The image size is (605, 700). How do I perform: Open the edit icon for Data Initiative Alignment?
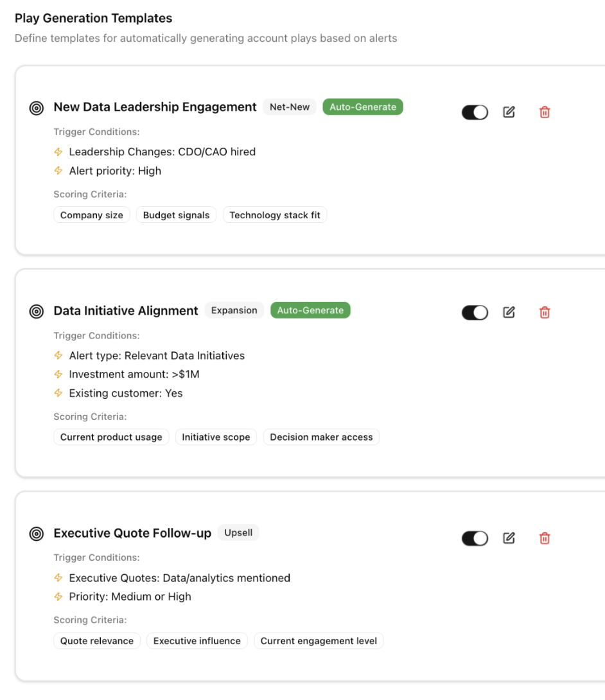pyautogui.click(x=509, y=312)
